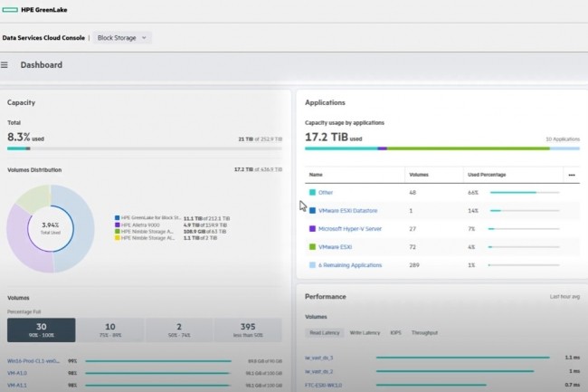Open the 6 Remaining Applications link
This screenshot has width=588, height=392.
[350, 264]
